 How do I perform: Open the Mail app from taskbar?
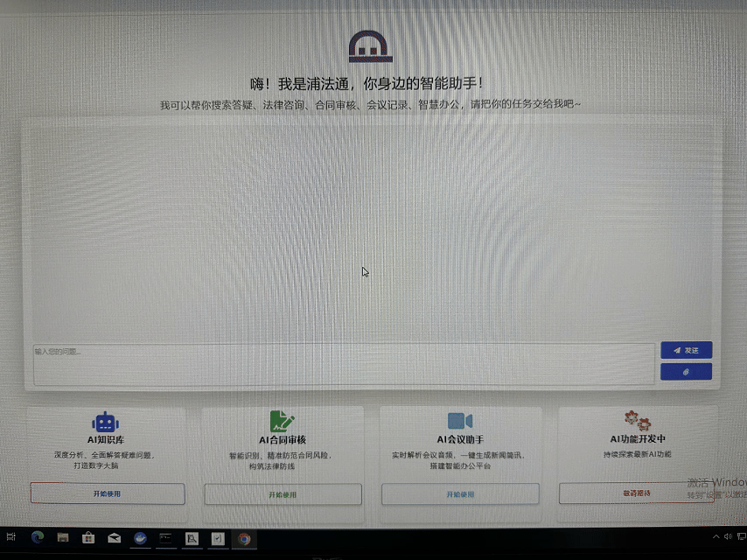tap(114, 537)
